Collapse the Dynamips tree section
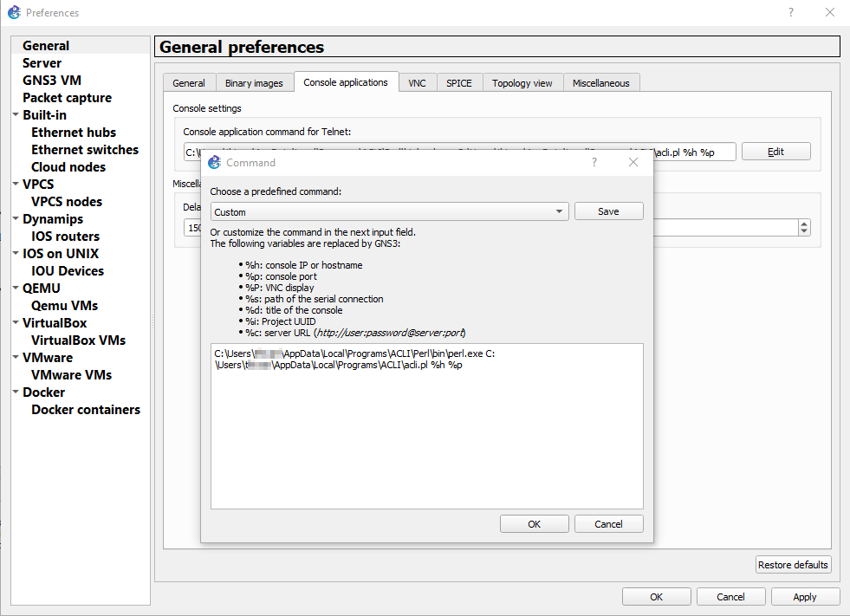 click(x=16, y=219)
